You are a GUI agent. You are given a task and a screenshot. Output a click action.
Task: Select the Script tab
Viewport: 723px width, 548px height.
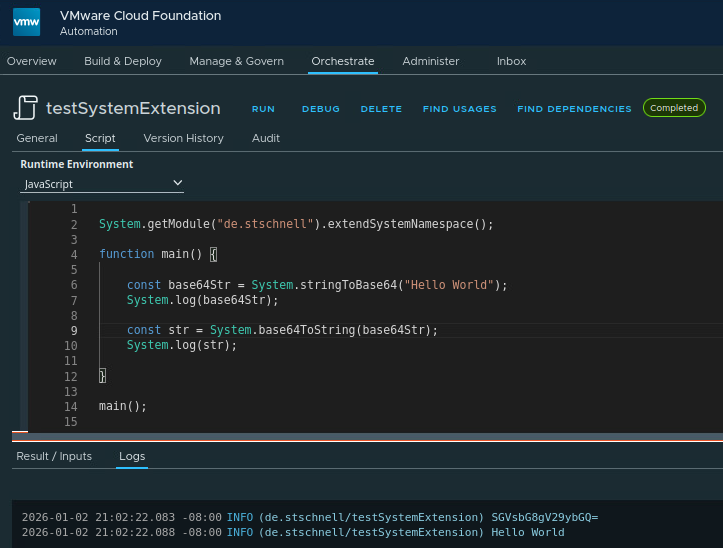(100, 138)
